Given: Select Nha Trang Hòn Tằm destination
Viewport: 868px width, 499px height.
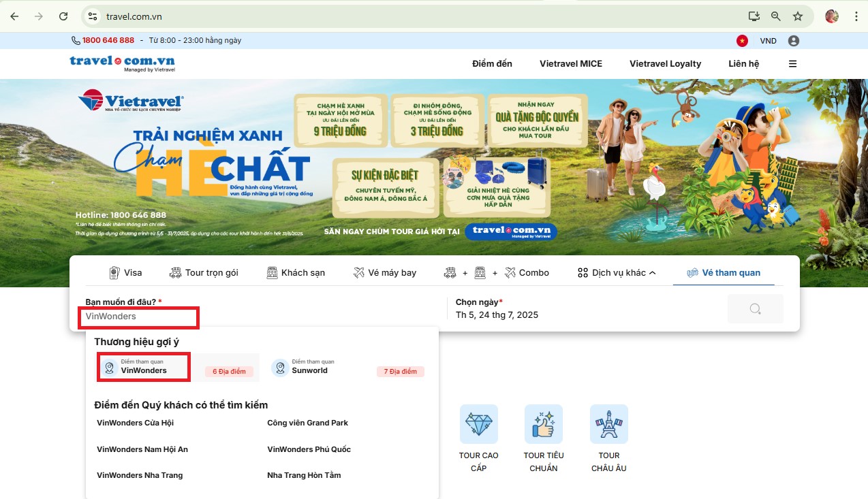Looking at the screenshot, I should point(304,475).
